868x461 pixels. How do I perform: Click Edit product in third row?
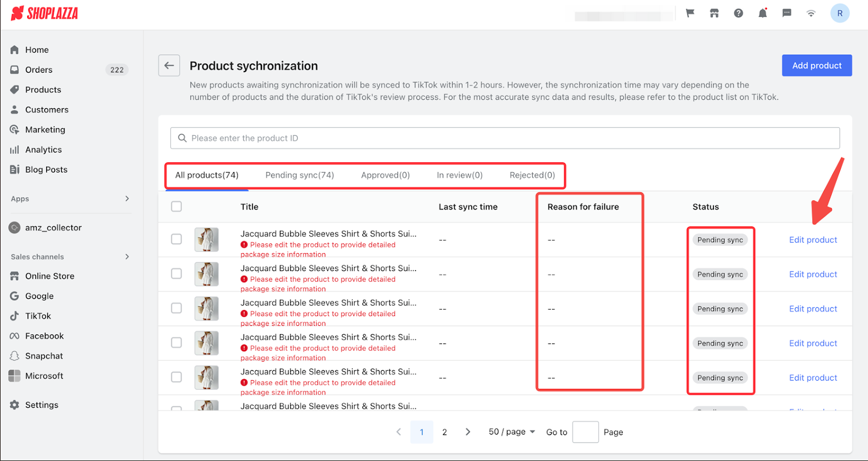[x=813, y=308]
